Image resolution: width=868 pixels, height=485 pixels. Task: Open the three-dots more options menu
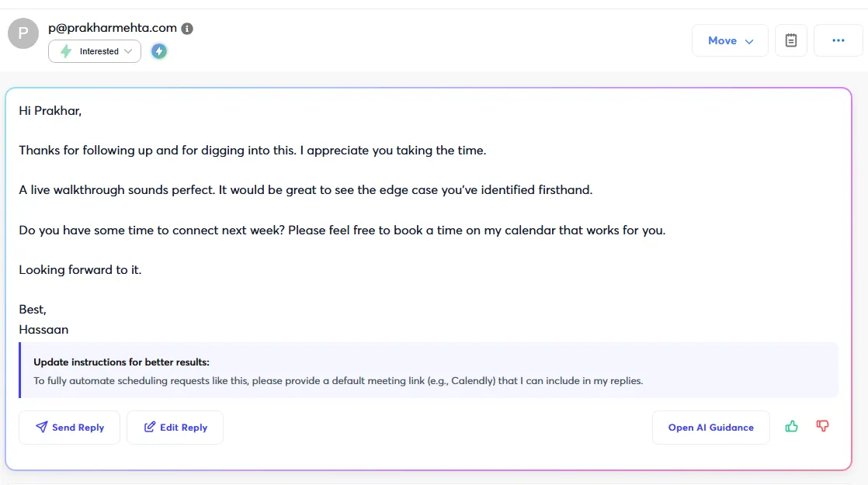[838, 40]
